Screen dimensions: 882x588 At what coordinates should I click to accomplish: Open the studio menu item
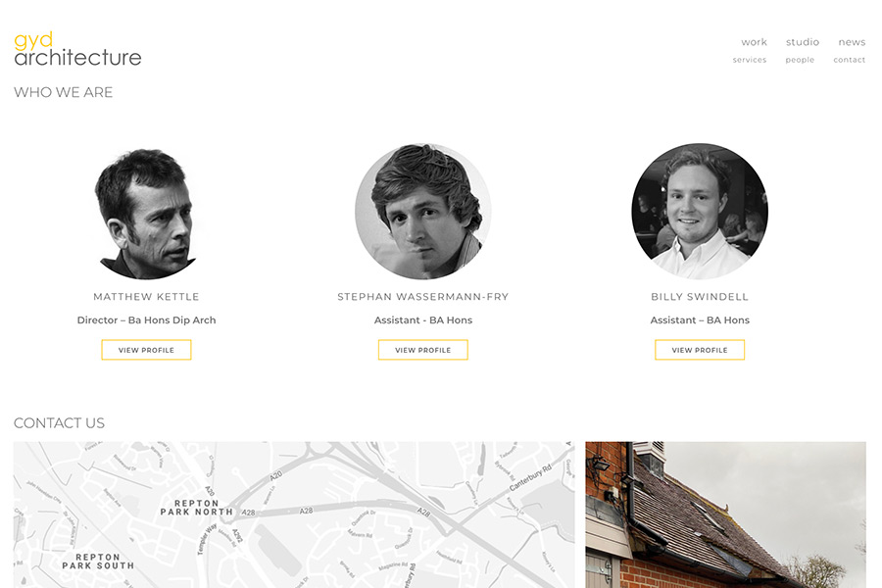[x=802, y=42]
